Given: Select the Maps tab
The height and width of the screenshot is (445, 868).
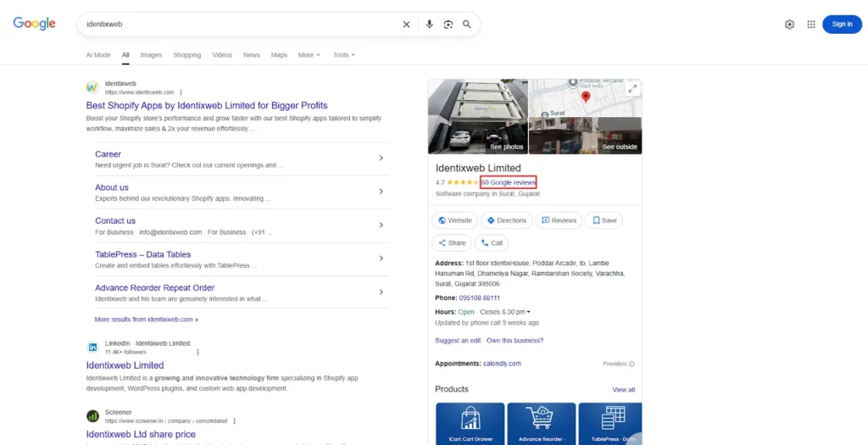Looking at the screenshot, I should coord(279,55).
